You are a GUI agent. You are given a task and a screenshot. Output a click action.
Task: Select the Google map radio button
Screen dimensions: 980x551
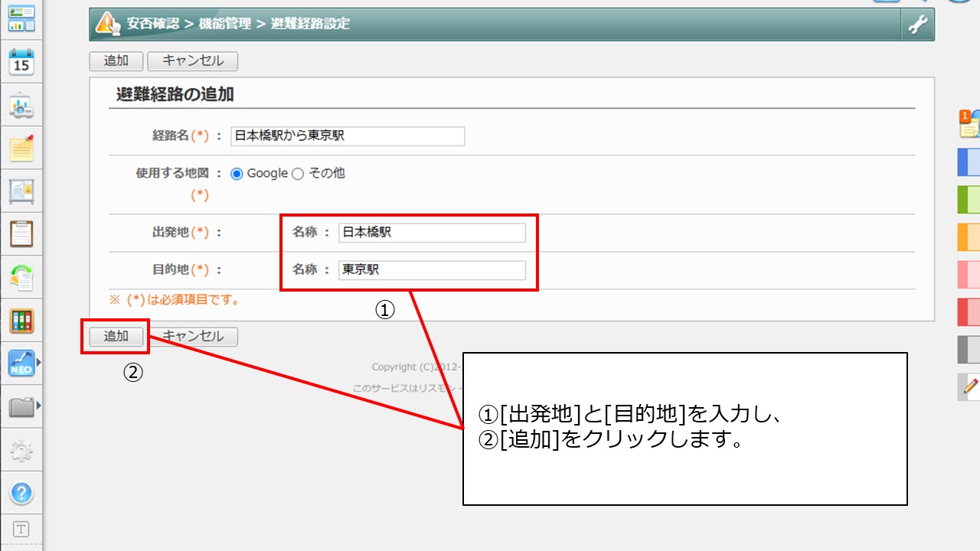pos(237,174)
